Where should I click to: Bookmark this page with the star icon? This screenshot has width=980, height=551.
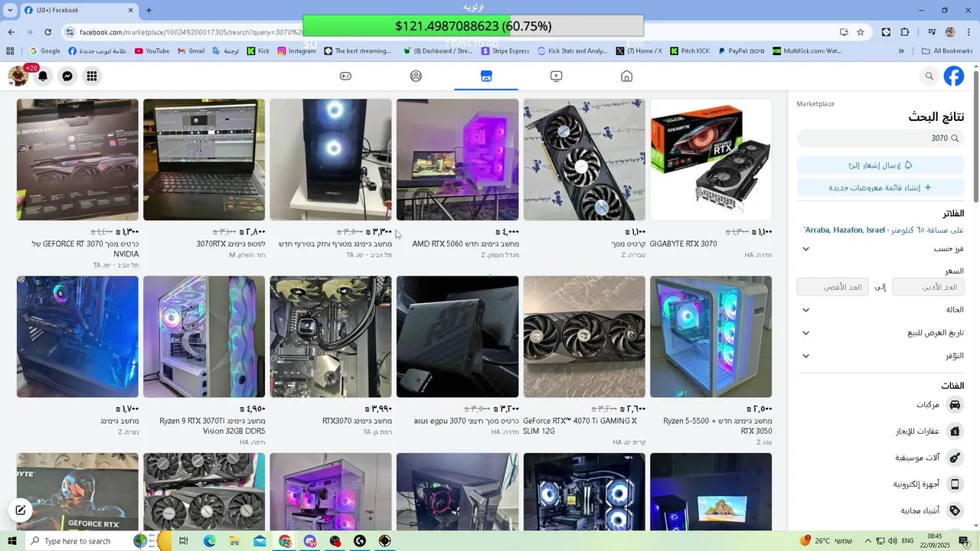861,32
